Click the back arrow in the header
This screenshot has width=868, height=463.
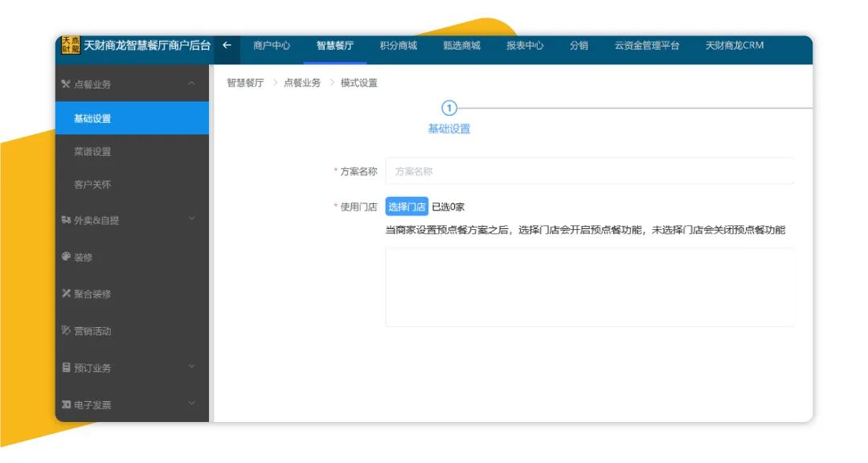[x=227, y=45]
